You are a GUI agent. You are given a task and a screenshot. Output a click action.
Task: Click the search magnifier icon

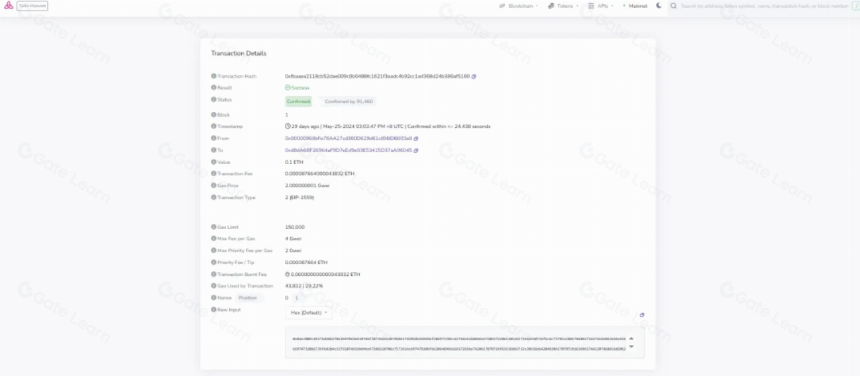[674, 6]
